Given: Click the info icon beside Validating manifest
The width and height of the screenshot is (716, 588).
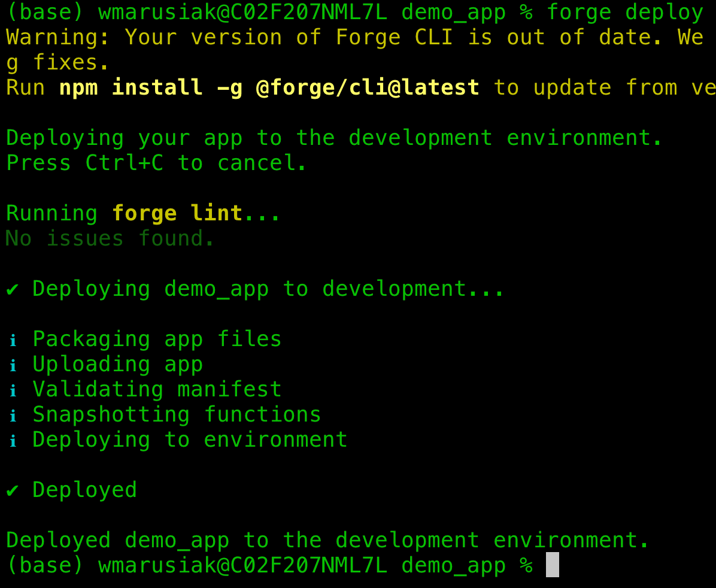Looking at the screenshot, I should tap(13, 390).
